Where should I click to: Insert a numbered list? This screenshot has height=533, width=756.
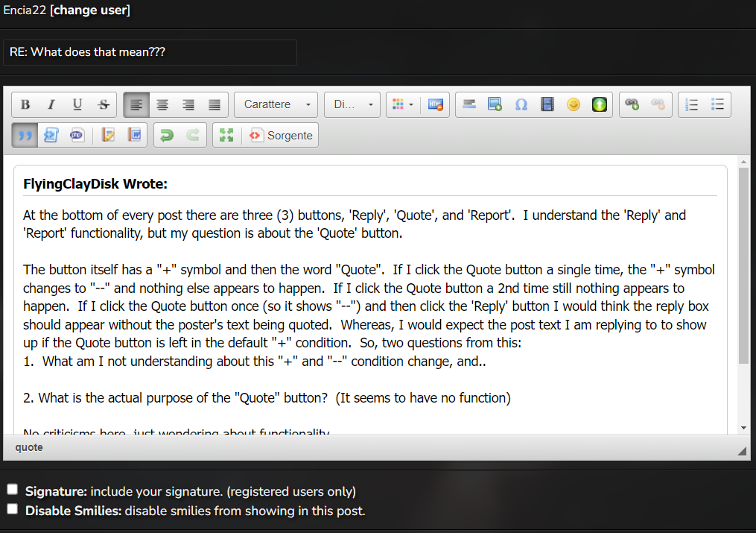[691, 104]
